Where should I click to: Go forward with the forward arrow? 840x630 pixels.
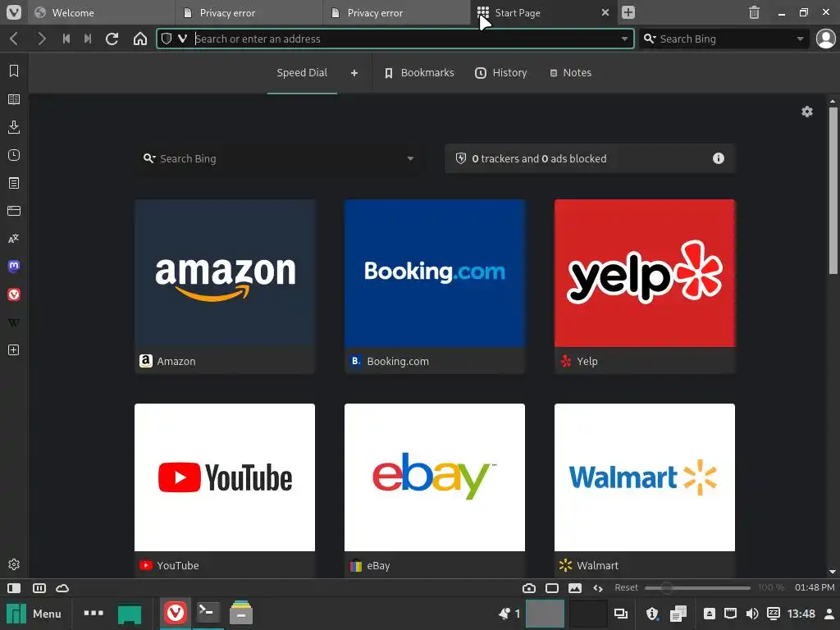click(41, 39)
